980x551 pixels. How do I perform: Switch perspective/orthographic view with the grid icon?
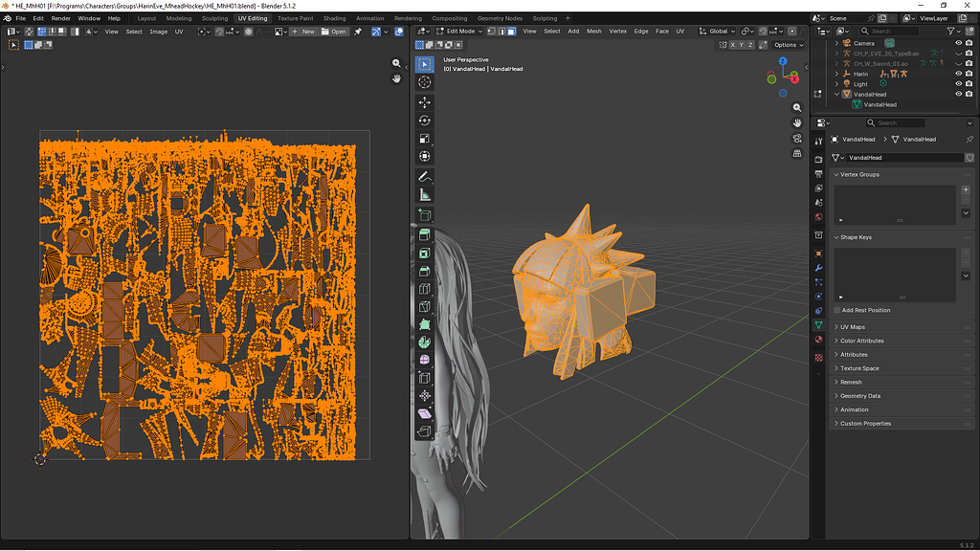797,154
